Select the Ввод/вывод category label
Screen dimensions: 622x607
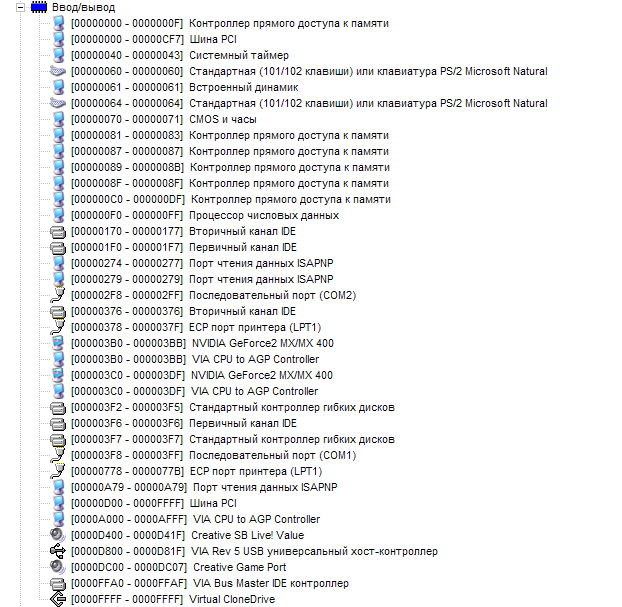pos(83,8)
